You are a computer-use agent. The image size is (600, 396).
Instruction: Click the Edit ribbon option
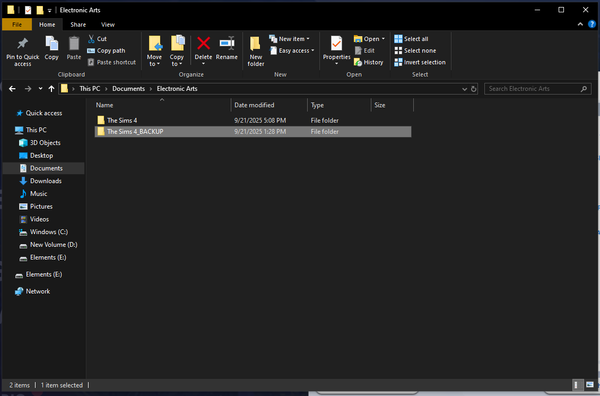[365, 51]
